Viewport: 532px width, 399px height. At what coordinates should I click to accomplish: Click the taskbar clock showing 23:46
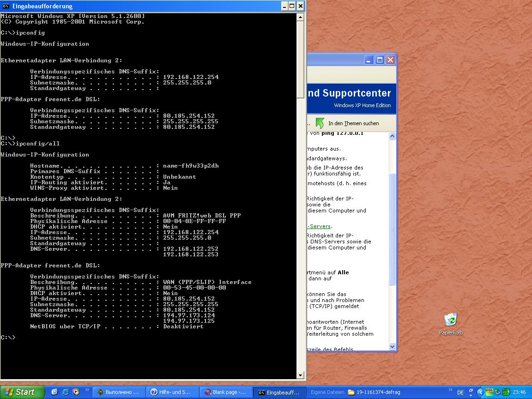tap(519, 392)
